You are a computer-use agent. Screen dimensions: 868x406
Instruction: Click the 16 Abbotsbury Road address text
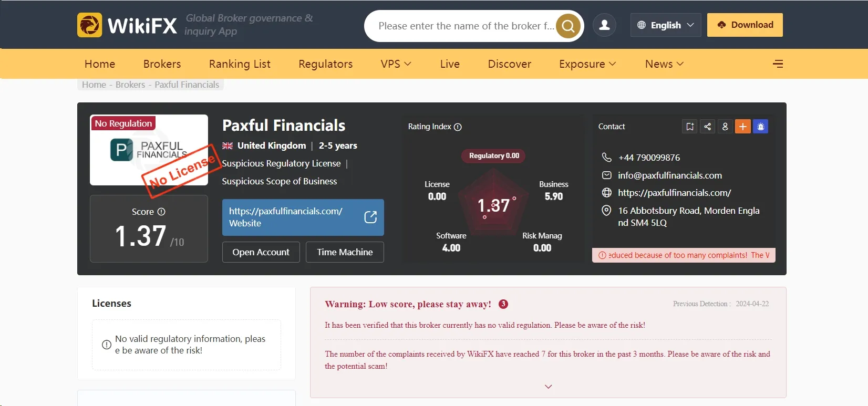tap(689, 216)
